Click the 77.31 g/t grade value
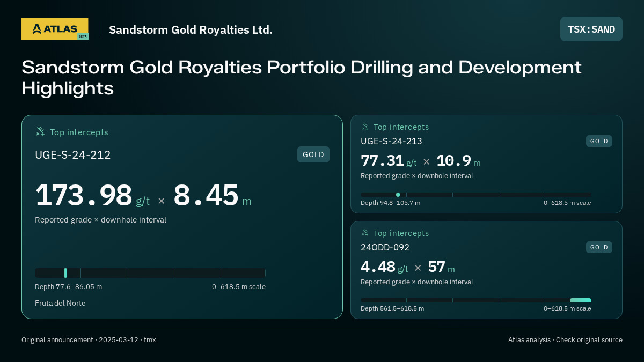 pos(389,161)
